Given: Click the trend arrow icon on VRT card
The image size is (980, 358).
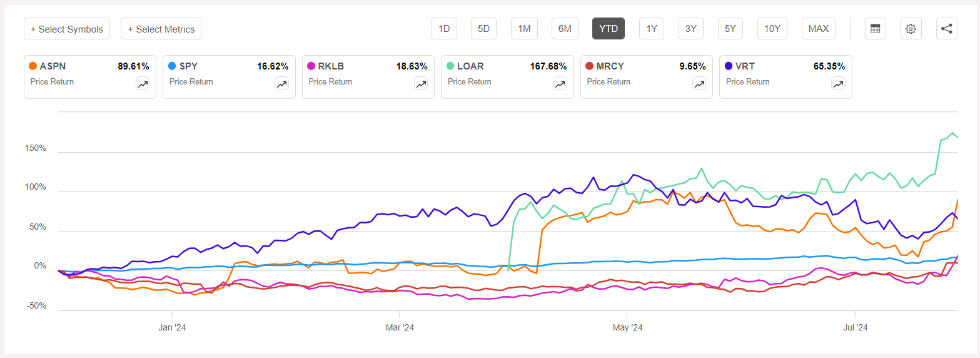Looking at the screenshot, I should (x=838, y=84).
